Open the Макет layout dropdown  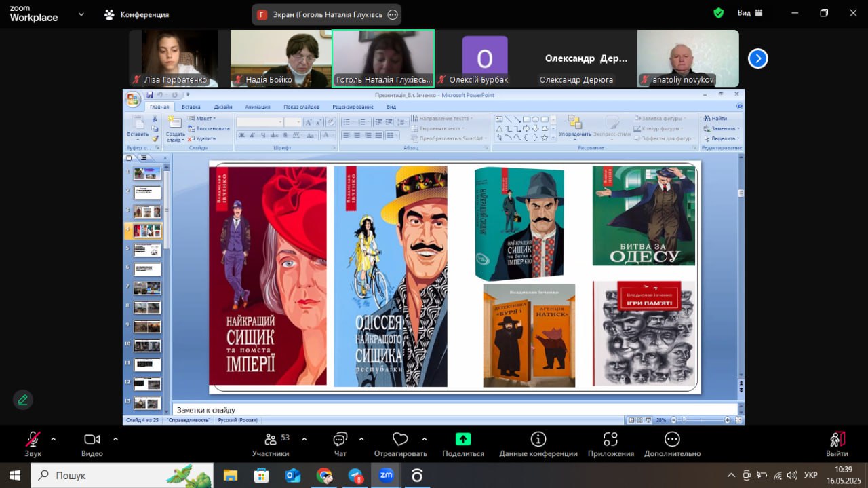[201, 119]
